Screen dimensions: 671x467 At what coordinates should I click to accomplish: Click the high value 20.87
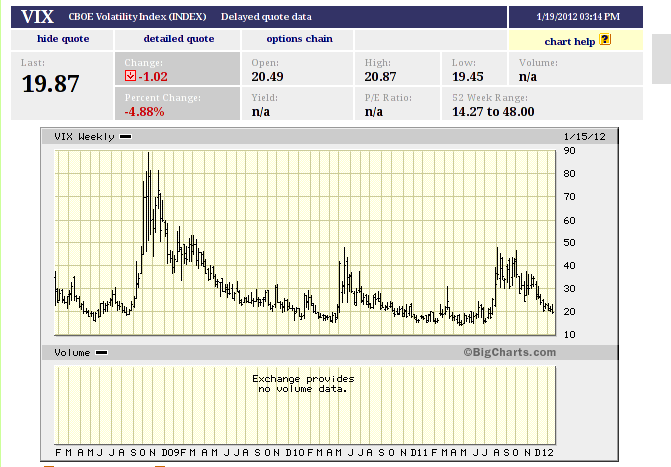tap(380, 77)
